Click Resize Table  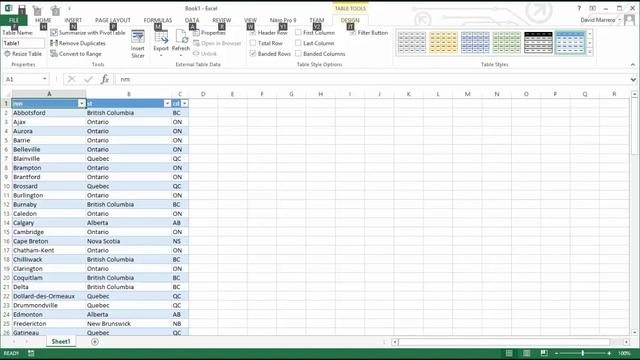pyautogui.click(x=23, y=54)
